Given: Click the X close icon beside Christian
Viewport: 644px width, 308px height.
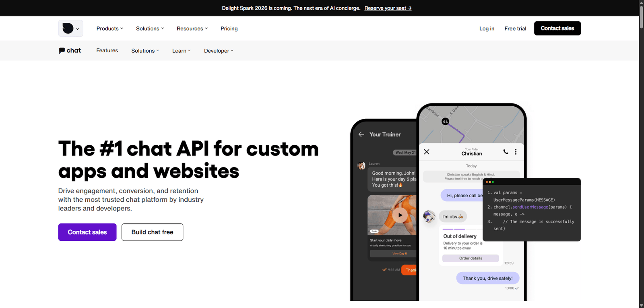Looking at the screenshot, I should pyautogui.click(x=427, y=152).
